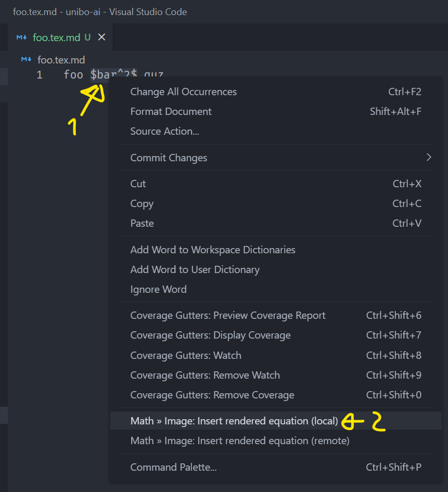Viewport: 448px width, 492px height.
Task: Select Format Document menu entry
Action: coord(276,111)
